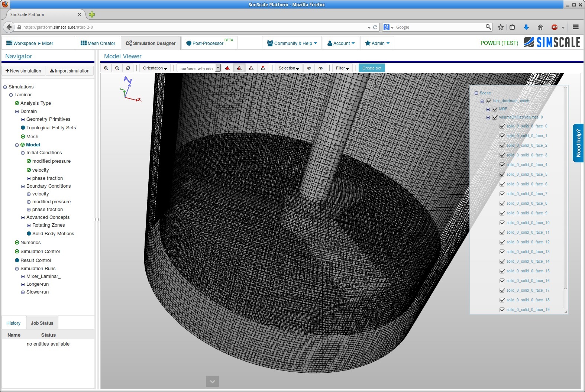
Task: Expand the Rotating Zones tree node
Action: click(x=29, y=225)
